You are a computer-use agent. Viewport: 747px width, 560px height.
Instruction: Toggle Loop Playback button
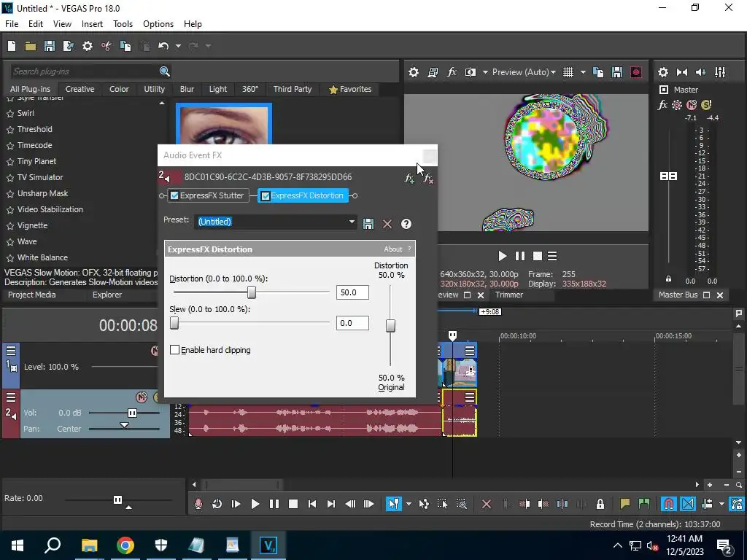[217, 504]
